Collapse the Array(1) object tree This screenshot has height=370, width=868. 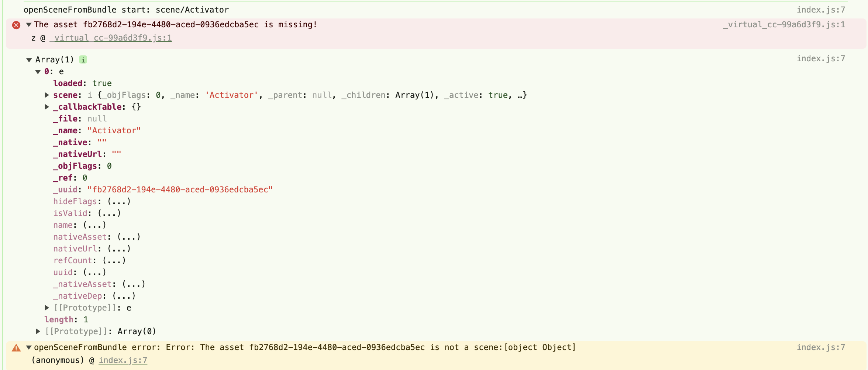click(x=29, y=60)
